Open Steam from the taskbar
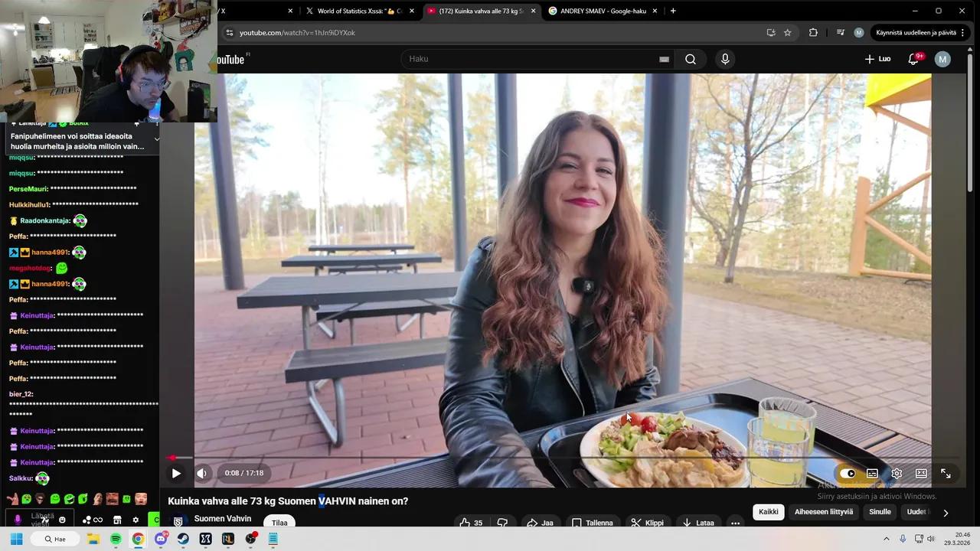This screenshot has width=980, height=551. pos(183,539)
